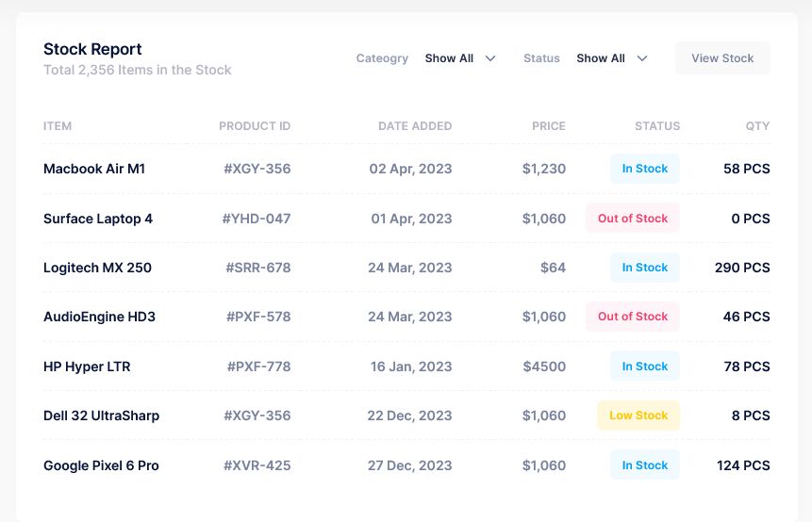This screenshot has width=812, height=522.
Task: Click the date 22 Dec, 2023
Action: 409,416
